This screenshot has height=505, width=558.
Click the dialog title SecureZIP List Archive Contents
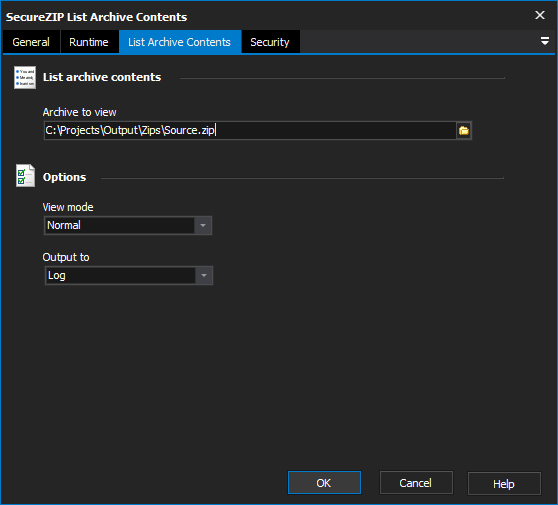click(x=96, y=17)
